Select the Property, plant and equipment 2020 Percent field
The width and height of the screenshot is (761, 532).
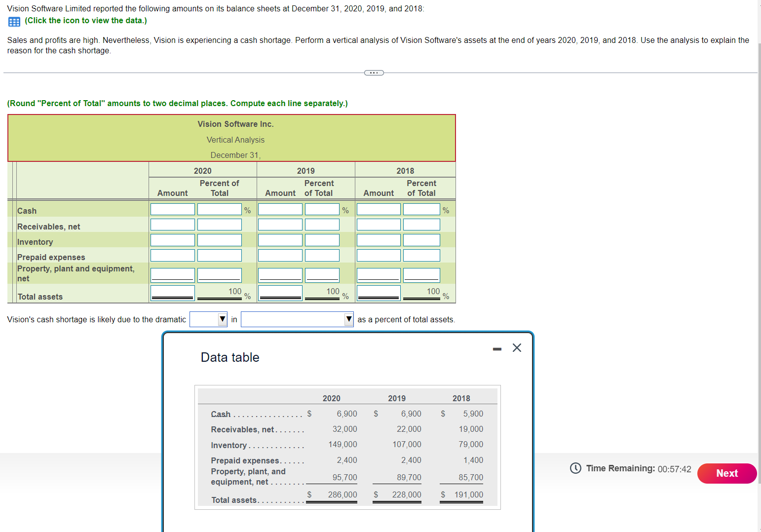pyautogui.click(x=220, y=275)
